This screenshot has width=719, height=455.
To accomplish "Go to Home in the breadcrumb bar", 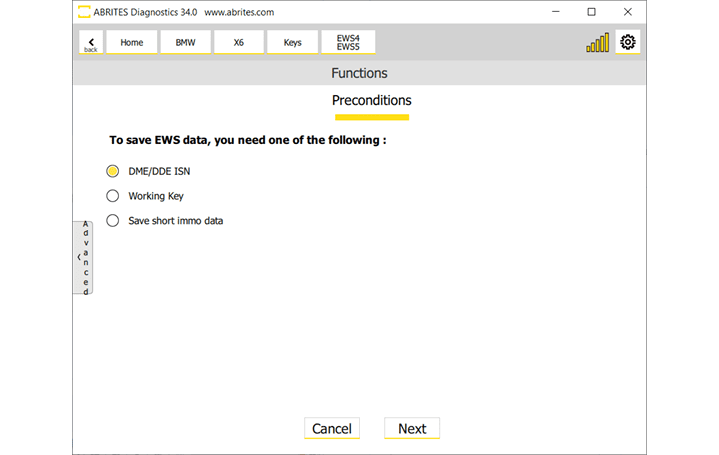I will tap(132, 42).
